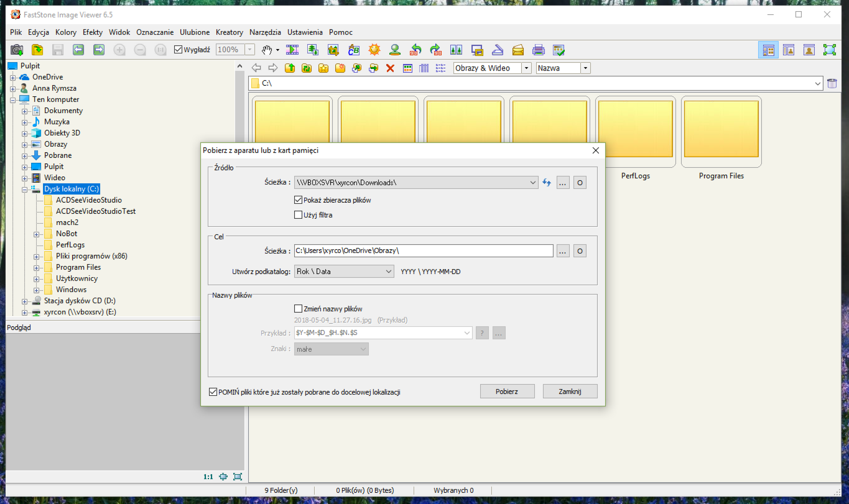Screen dimensions: 849x504
Task: Click the blue refresh arrows beside source path
Action: (547, 182)
